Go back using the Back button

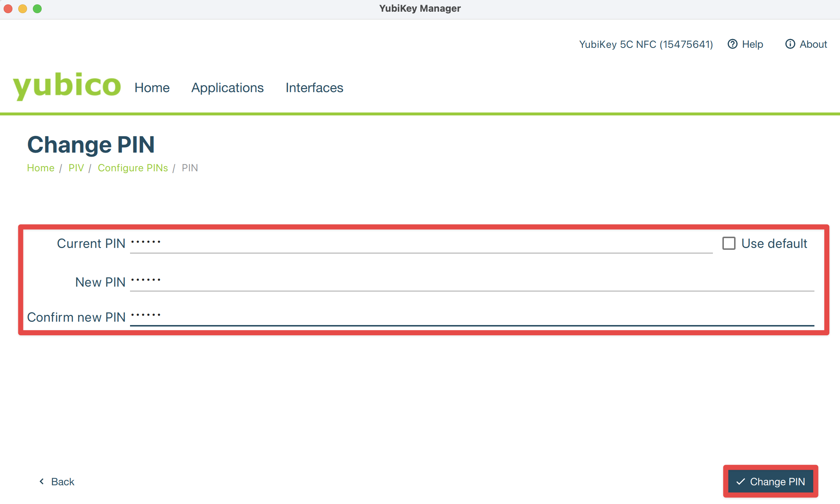tap(57, 482)
